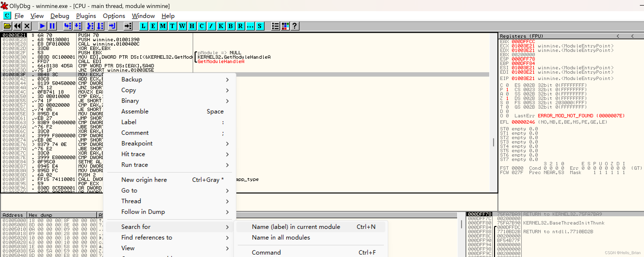Click the Restart program rewind icon
This screenshot has width=644, height=257.
point(17,26)
